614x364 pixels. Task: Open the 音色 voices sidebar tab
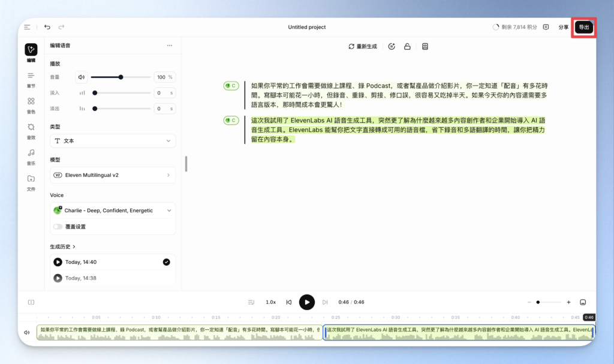point(31,106)
